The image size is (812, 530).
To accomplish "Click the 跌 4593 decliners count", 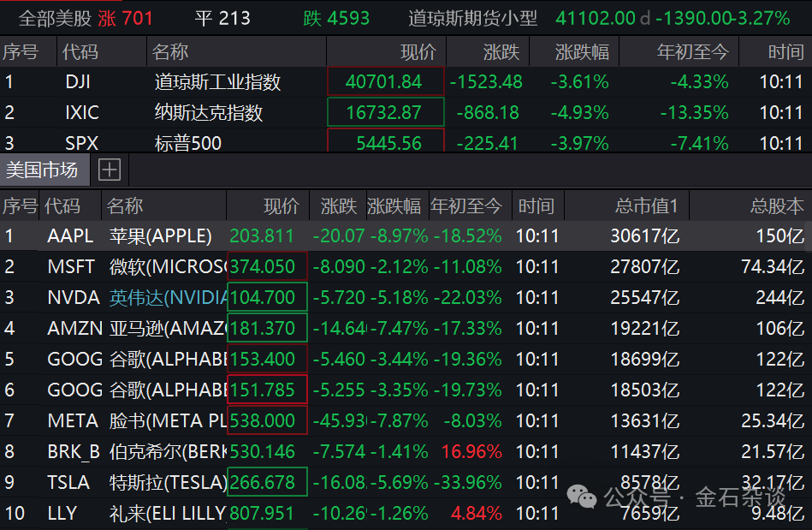I will [x=337, y=17].
